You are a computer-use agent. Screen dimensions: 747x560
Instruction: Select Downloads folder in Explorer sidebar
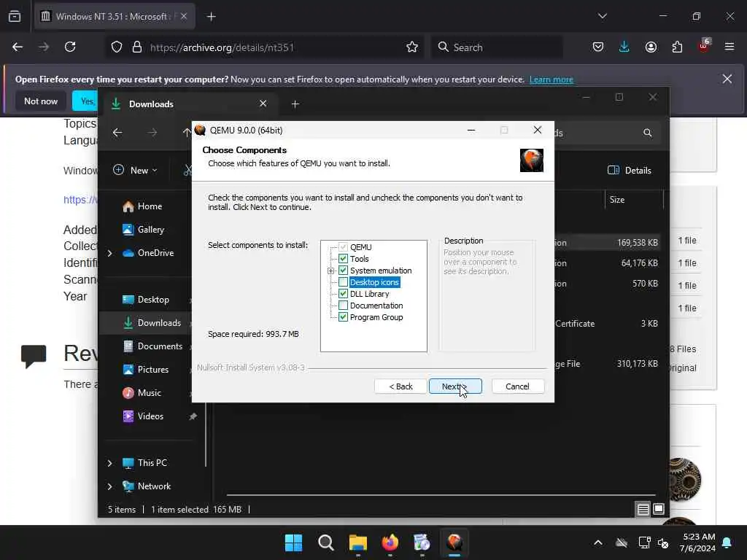[152, 323]
